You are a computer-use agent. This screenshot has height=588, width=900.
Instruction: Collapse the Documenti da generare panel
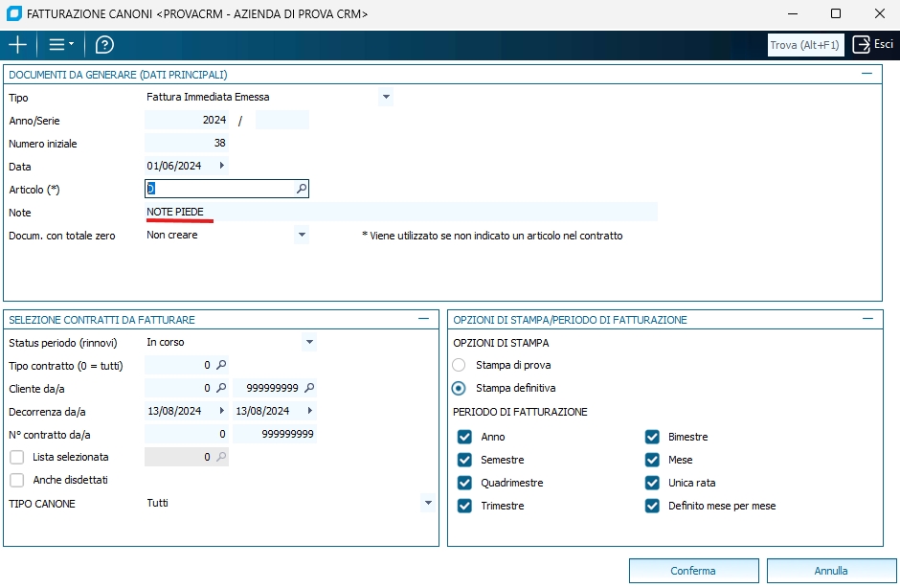point(866,74)
